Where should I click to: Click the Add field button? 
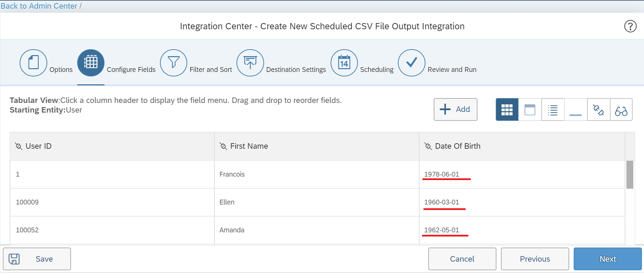pyautogui.click(x=455, y=109)
